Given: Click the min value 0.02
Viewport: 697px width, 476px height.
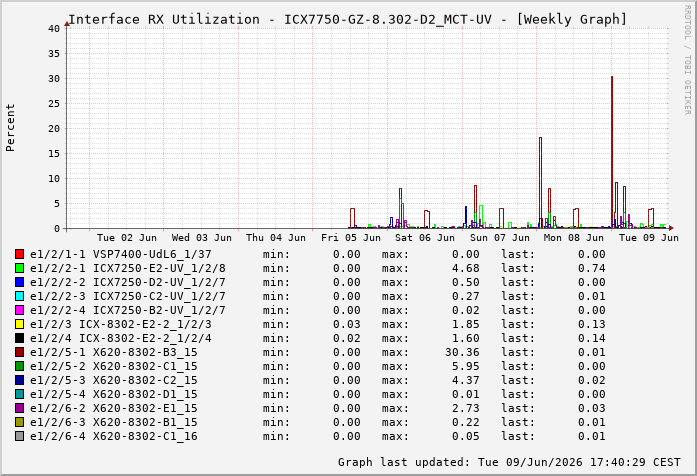Looking at the screenshot, I should [347, 338].
